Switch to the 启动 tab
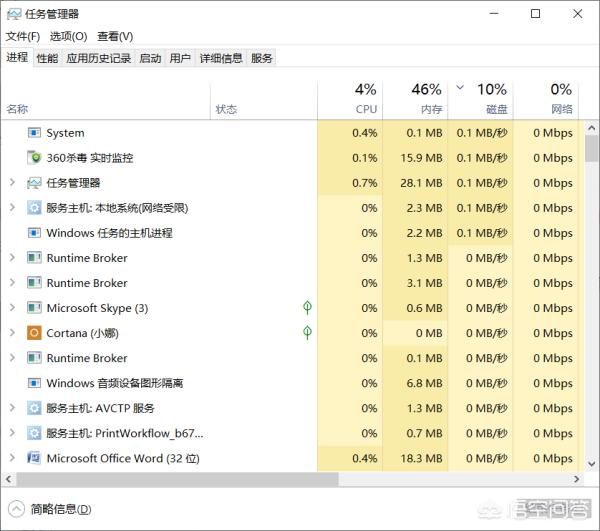Screen dimensions: 600x531 coord(150,58)
